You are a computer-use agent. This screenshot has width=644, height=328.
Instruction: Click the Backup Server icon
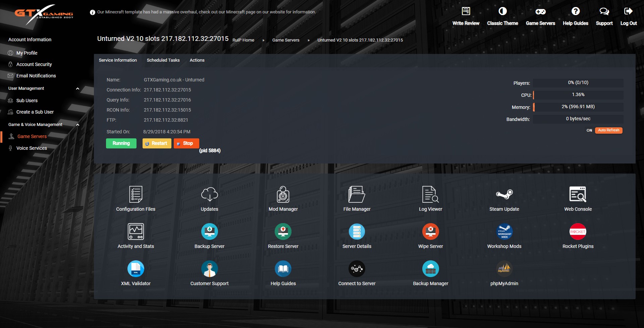pyautogui.click(x=210, y=232)
